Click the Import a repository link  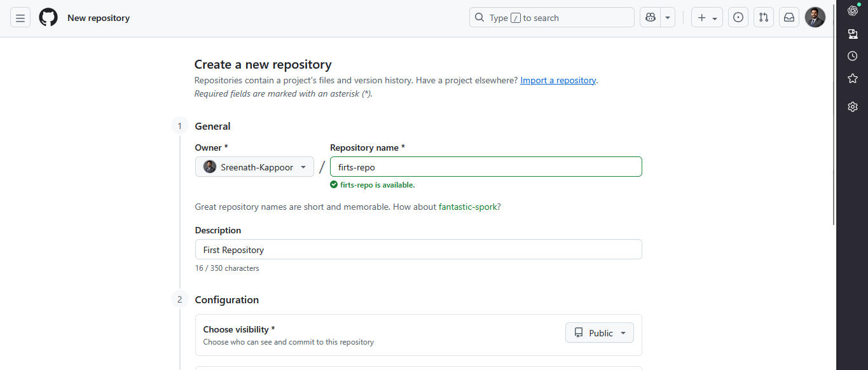[558, 80]
